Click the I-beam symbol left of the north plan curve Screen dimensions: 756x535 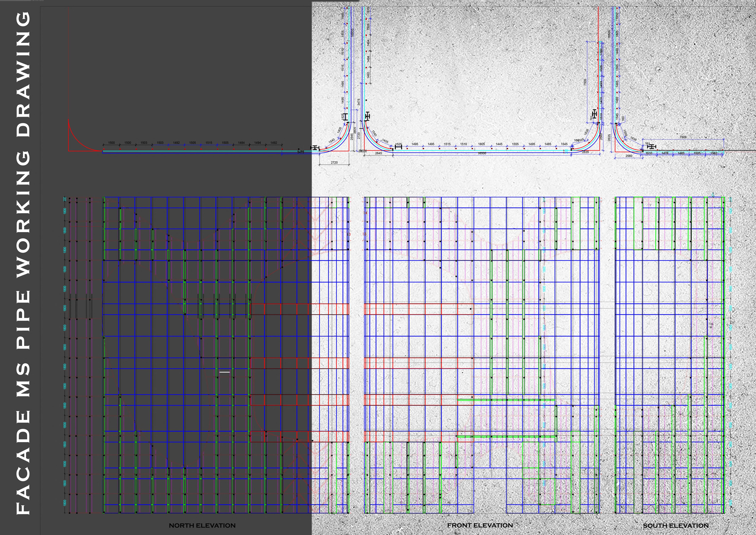[x=315, y=148]
